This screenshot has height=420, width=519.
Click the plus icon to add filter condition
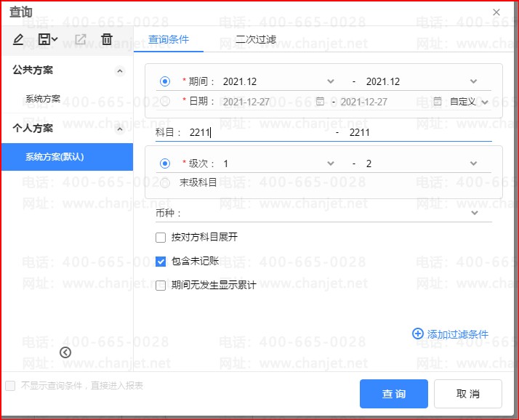418,334
